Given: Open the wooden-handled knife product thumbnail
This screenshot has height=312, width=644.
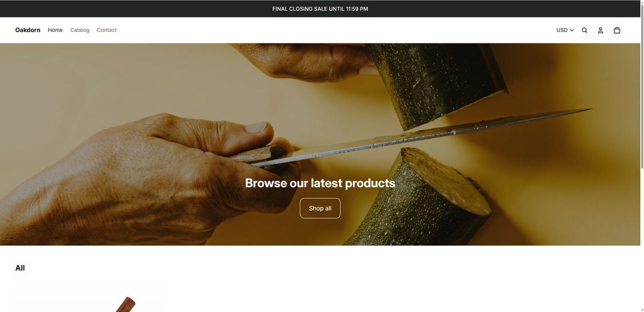Looking at the screenshot, I should coord(91,297).
